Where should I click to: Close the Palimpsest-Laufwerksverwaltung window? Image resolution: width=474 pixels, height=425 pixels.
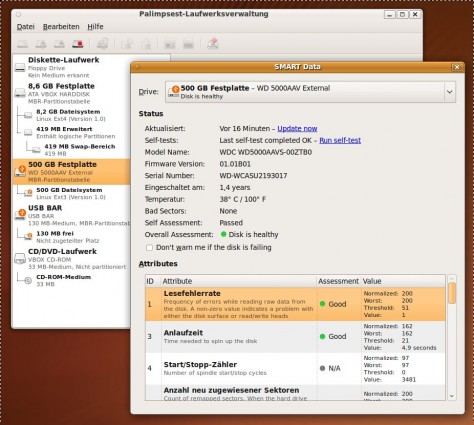click(x=415, y=14)
